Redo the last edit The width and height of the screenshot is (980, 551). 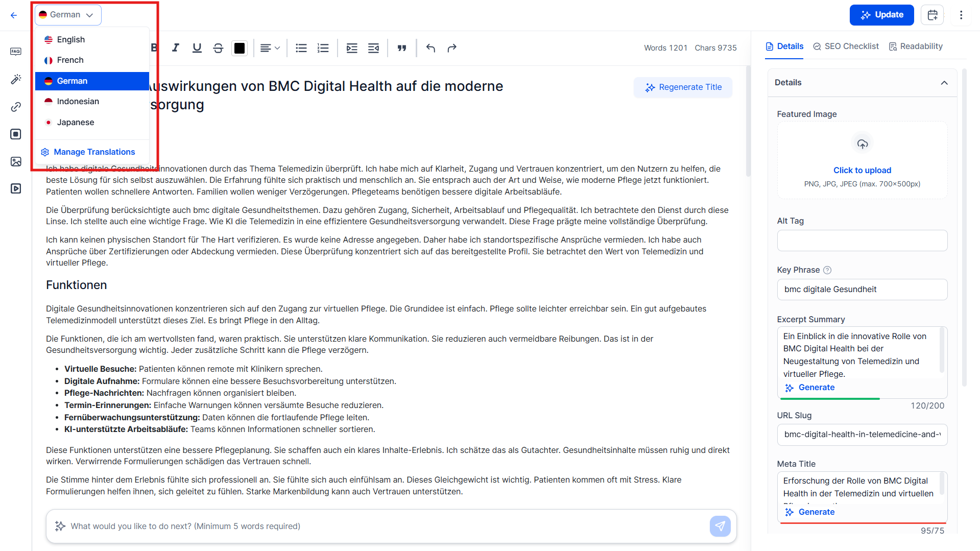(x=452, y=48)
